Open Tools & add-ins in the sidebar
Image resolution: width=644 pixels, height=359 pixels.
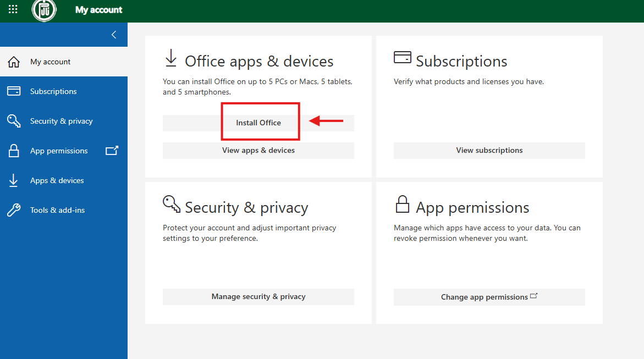[64, 210]
